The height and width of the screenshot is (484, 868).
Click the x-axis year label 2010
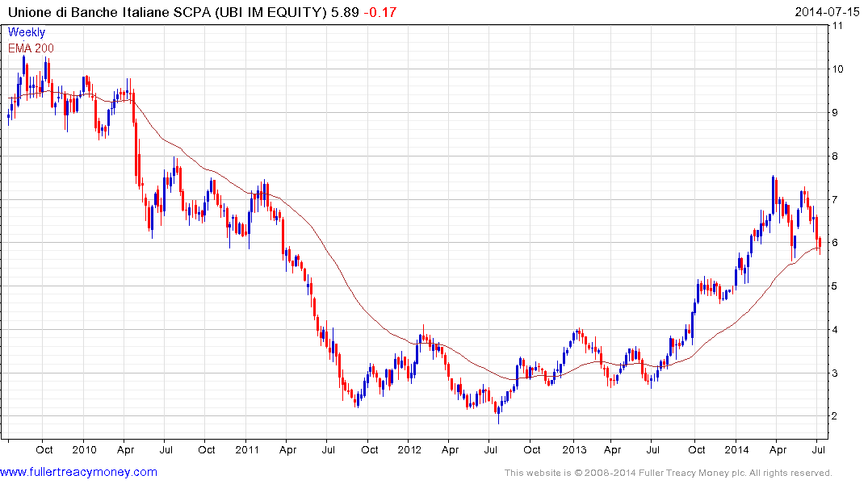click(84, 449)
